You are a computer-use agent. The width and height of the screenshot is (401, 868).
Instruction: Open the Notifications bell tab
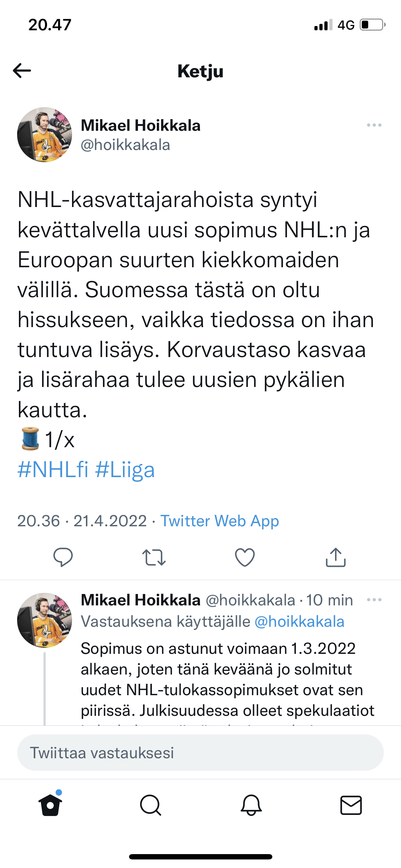pyautogui.click(x=251, y=805)
